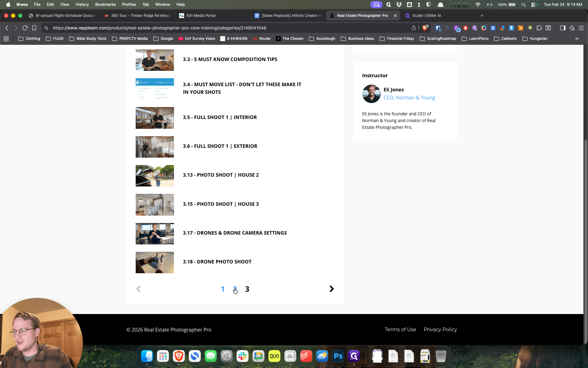This screenshot has width=588, height=368.
Task: Go back with the browser back arrow
Action: click(7, 28)
